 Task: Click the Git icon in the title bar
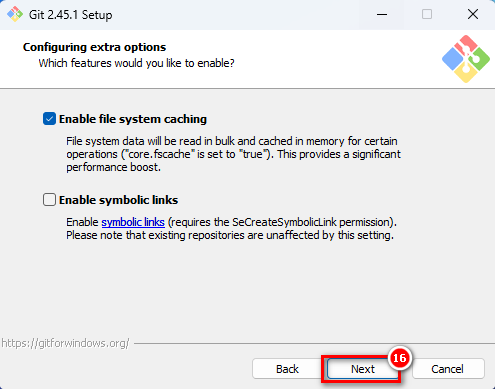coord(15,14)
